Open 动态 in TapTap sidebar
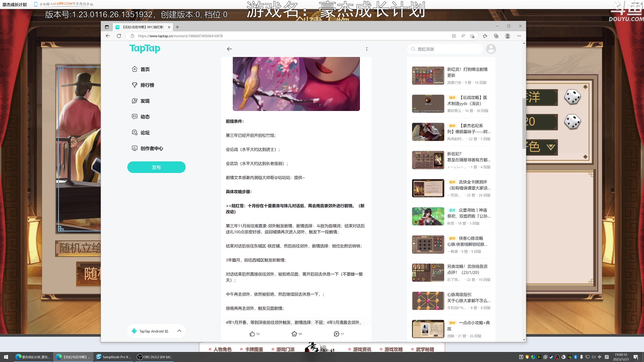Screen dimensions: 644x362 pos(141,117)
